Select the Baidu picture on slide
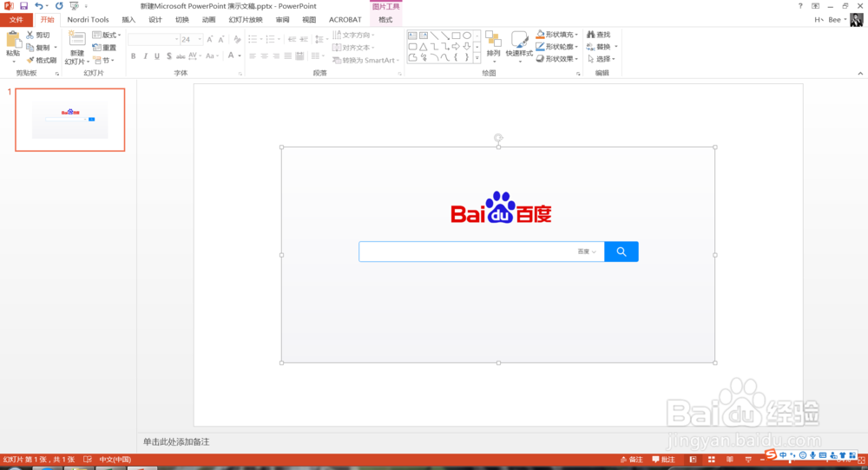The width and height of the screenshot is (868, 470). pos(498,255)
